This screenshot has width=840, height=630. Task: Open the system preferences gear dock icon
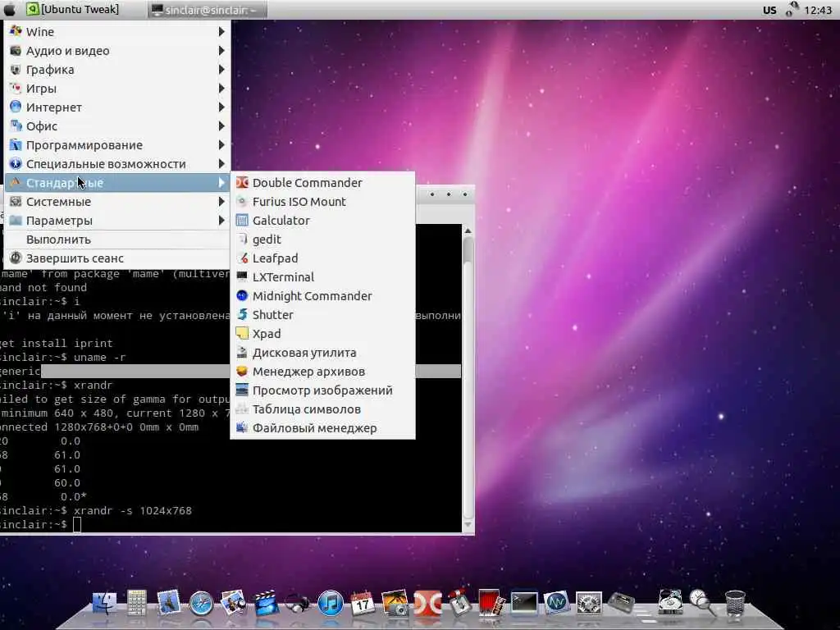click(589, 604)
